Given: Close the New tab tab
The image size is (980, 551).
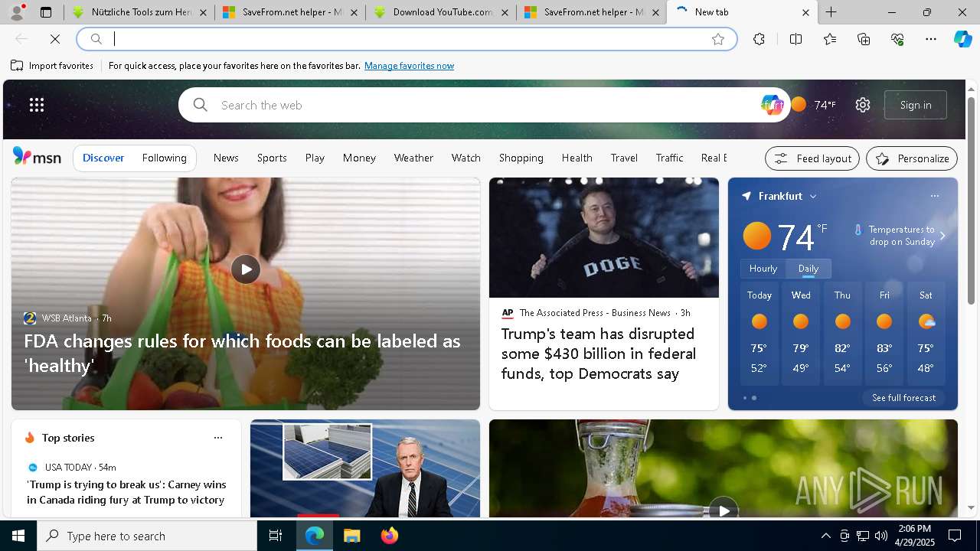Looking at the screenshot, I should 805,12.
